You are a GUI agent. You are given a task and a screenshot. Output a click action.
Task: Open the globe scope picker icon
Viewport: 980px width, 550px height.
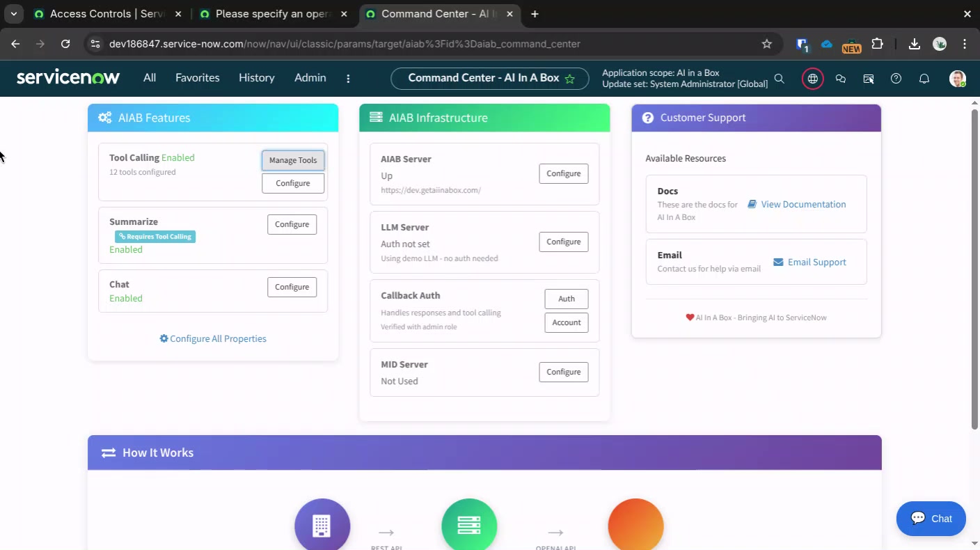point(813,79)
